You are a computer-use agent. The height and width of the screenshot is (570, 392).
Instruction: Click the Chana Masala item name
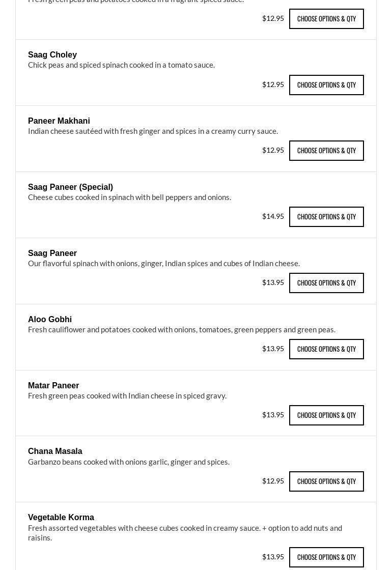[x=55, y=451]
